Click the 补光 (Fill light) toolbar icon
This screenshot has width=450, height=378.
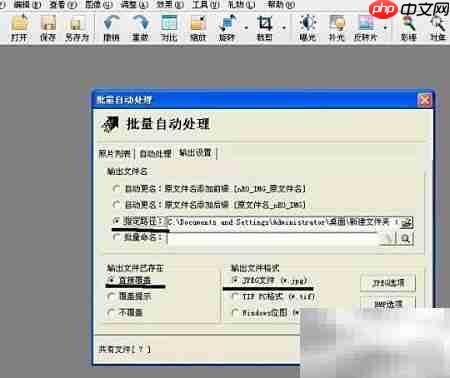pos(336,28)
